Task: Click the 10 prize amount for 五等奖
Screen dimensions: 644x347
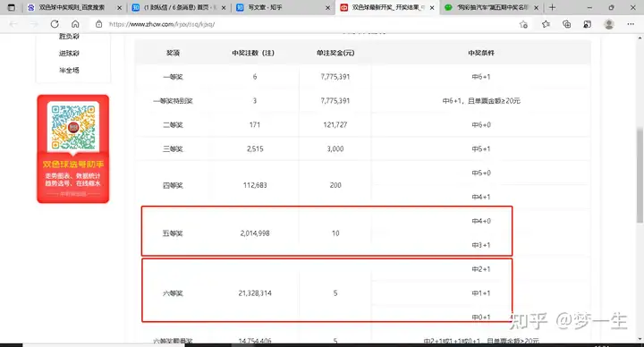Action: pos(335,233)
